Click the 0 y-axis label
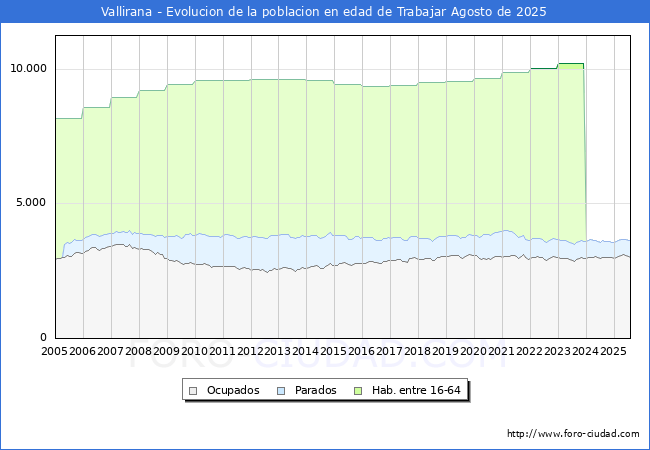Screen dimensions: 650x450 44,337
